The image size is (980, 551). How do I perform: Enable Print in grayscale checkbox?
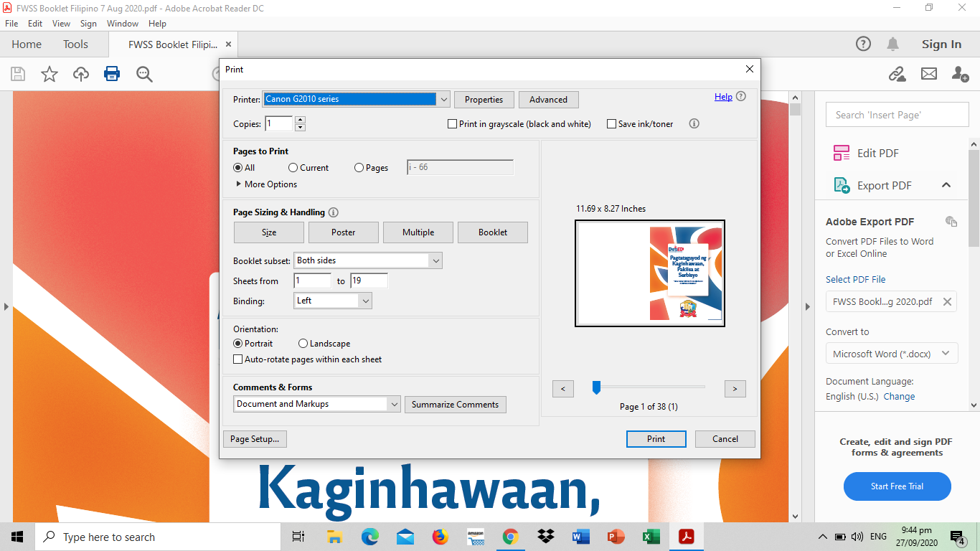452,123
